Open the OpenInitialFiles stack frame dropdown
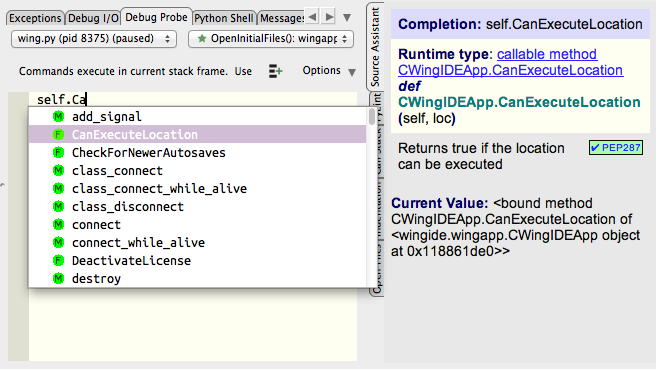This screenshot has height=369, width=656. (x=271, y=39)
